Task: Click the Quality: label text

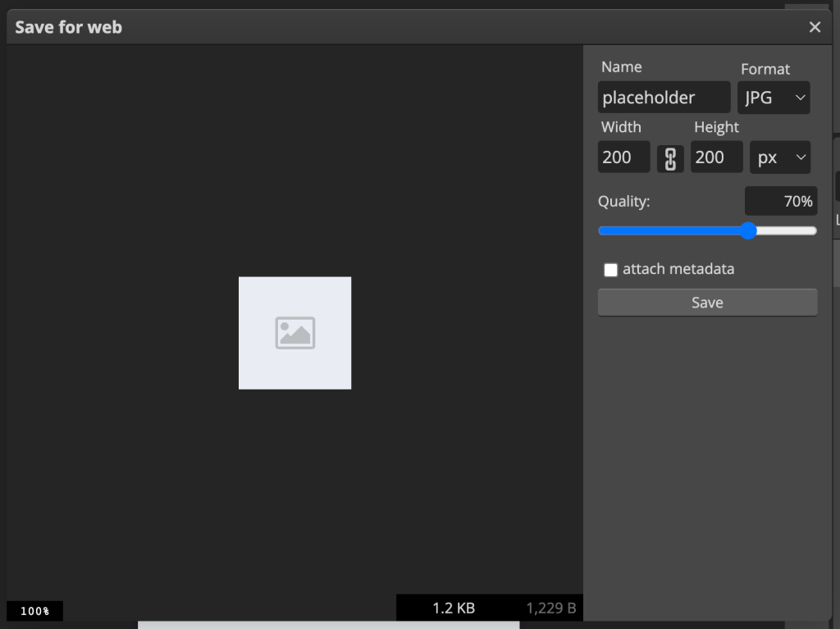Action: (x=623, y=202)
